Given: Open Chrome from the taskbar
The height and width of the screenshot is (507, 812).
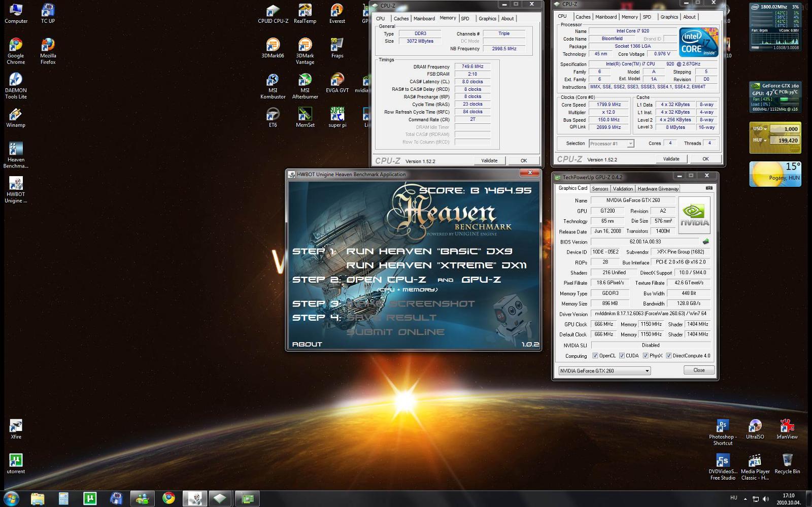Looking at the screenshot, I should click(168, 498).
